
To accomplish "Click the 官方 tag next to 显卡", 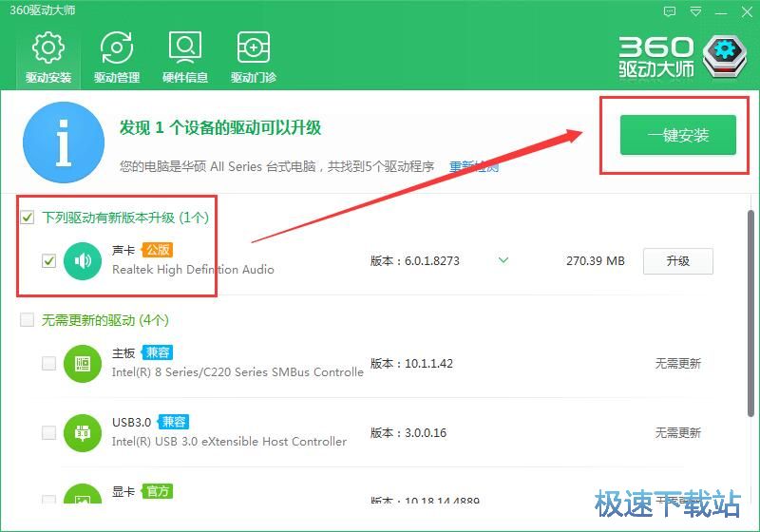I will click(157, 491).
